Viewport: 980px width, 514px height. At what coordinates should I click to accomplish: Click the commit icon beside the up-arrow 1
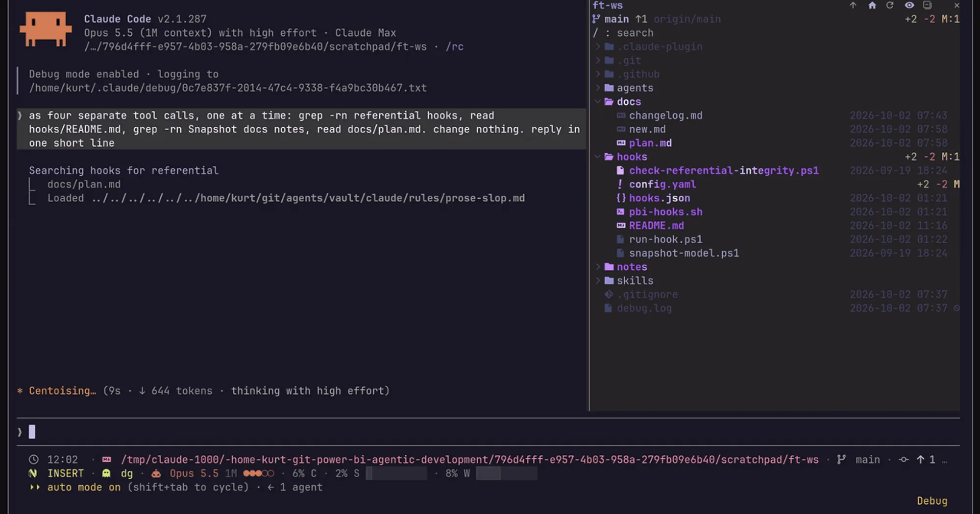(x=904, y=460)
